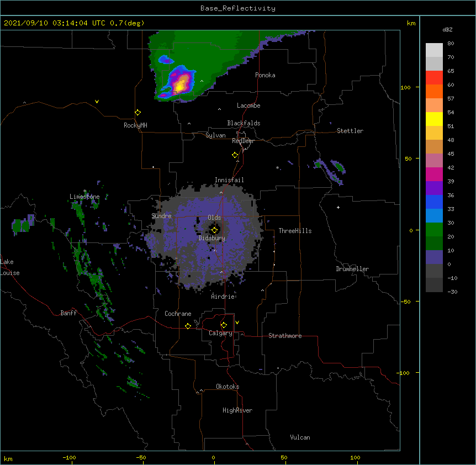Click the Okotoks town label
The height and width of the screenshot is (465, 476).
pyautogui.click(x=228, y=387)
